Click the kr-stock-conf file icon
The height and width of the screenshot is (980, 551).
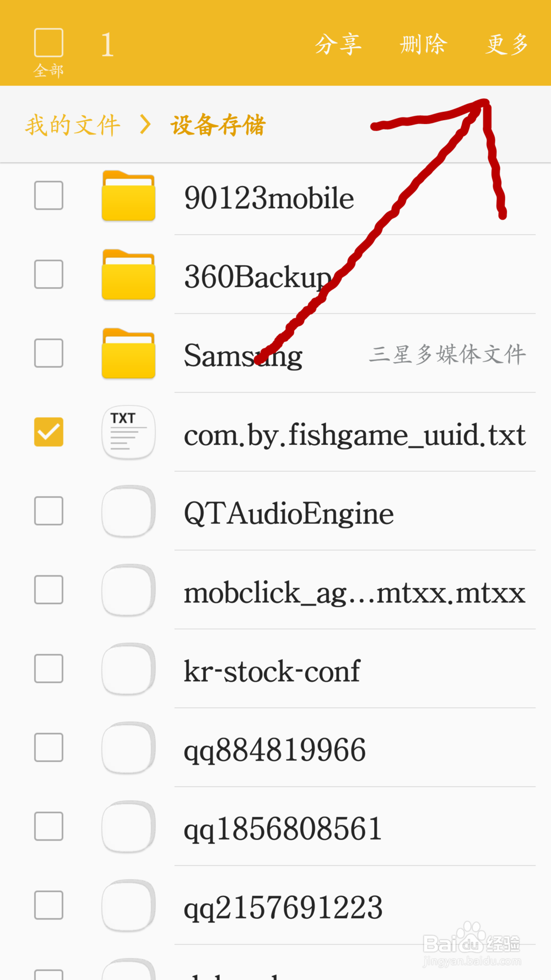(x=128, y=669)
